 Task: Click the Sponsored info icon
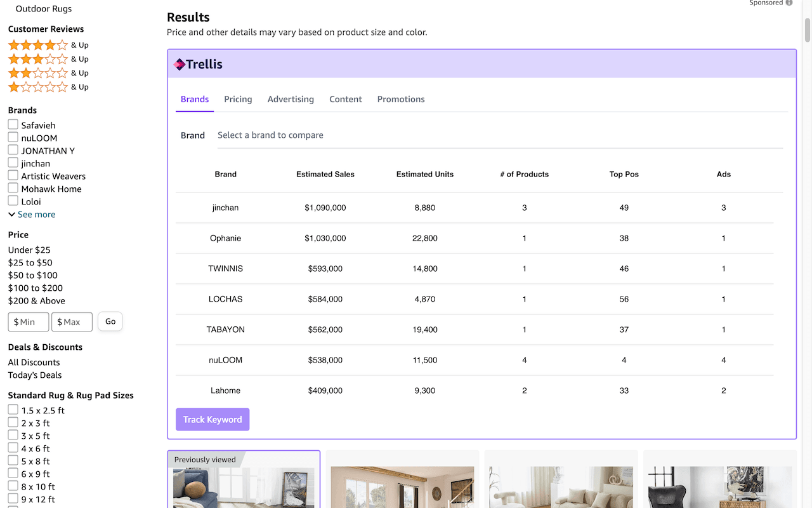click(789, 3)
